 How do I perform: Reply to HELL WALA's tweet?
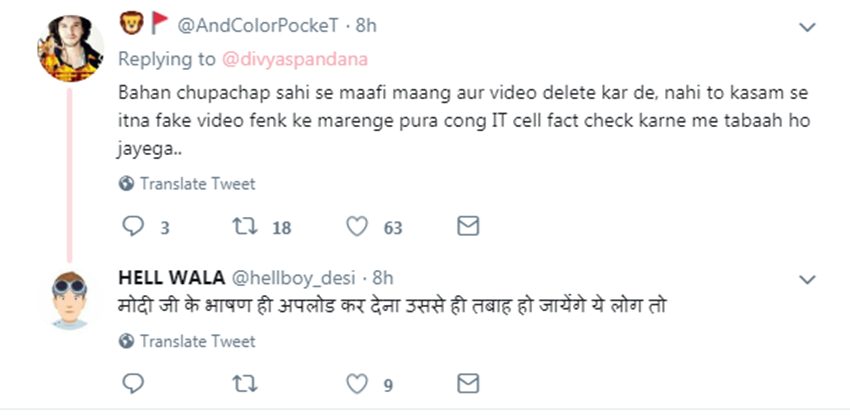[x=133, y=384]
